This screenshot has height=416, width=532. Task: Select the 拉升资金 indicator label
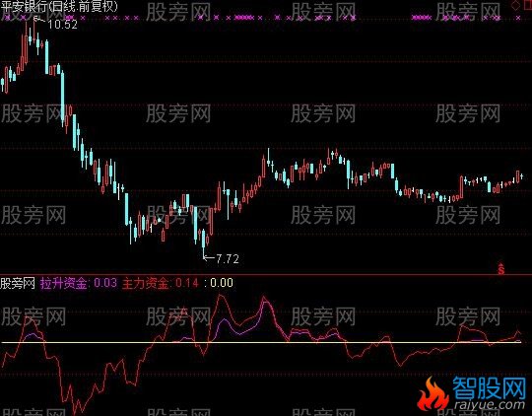click(x=64, y=283)
